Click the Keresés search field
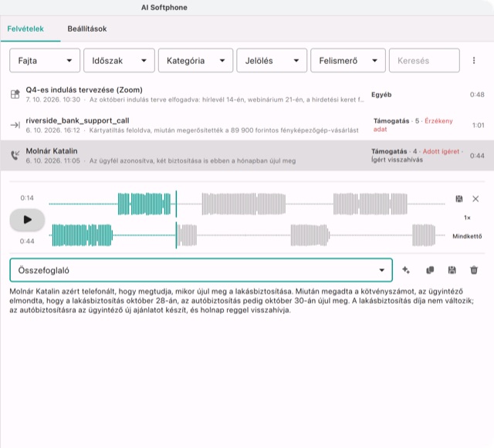Image resolution: width=494 pixels, height=448 pixels. 425,60
